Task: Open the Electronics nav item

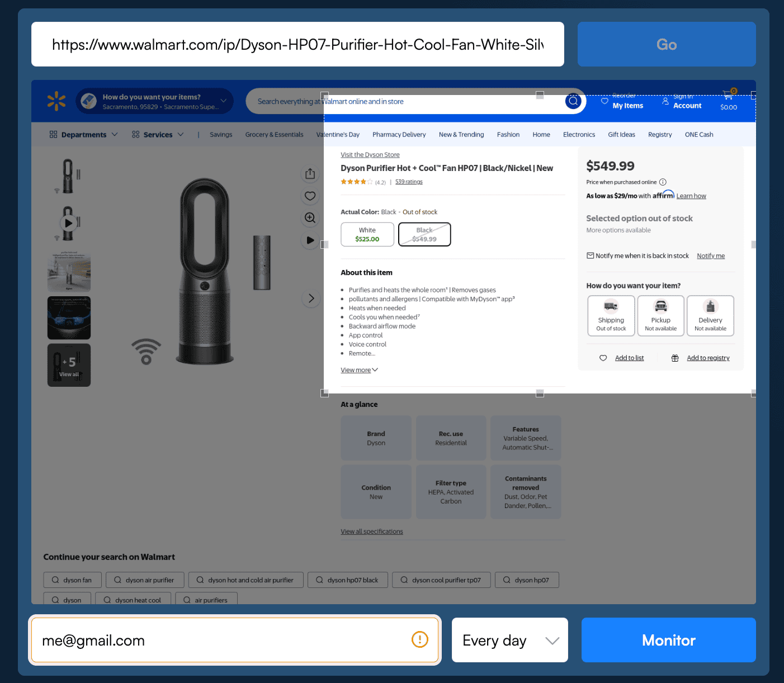Action: point(579,135)
